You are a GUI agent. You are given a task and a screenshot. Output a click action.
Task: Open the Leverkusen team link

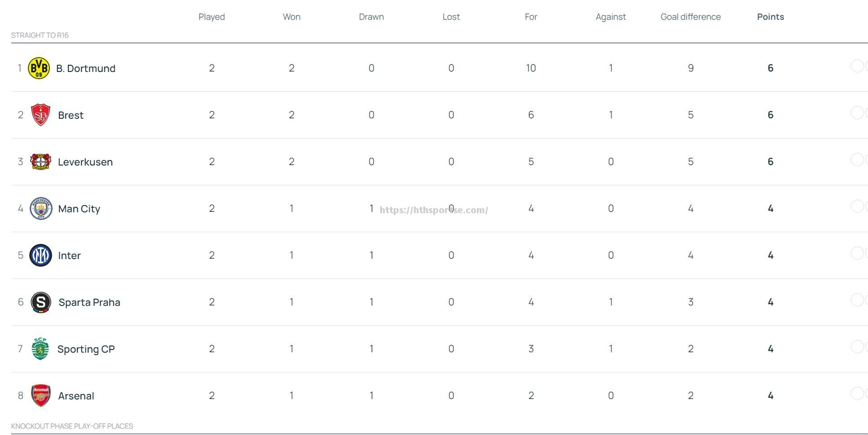[85, 162]
